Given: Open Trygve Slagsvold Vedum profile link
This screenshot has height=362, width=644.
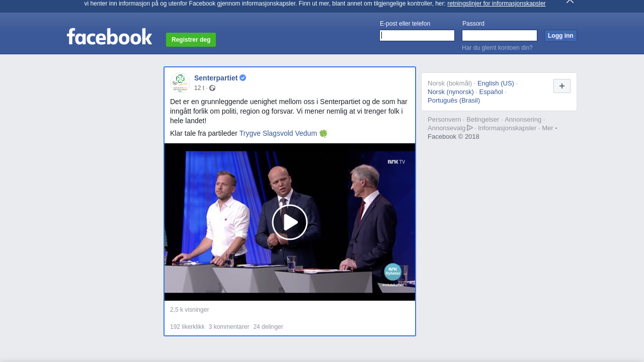Looking at the screenshot, I should [278, 133].
